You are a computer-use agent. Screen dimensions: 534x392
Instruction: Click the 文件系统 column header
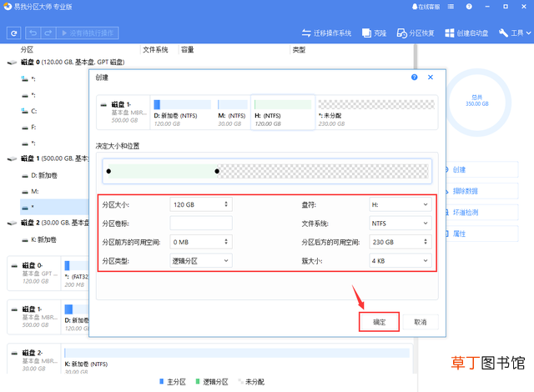click(155, 50)
